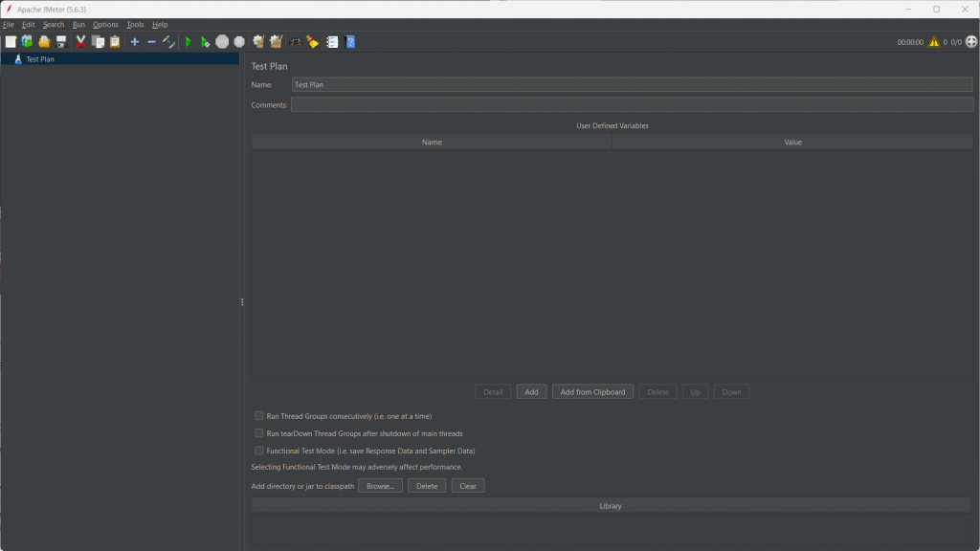The width and height of the screenshot is (980, 551).
Task: Open Search with binoculars icon
Action: tap(296, 42)
